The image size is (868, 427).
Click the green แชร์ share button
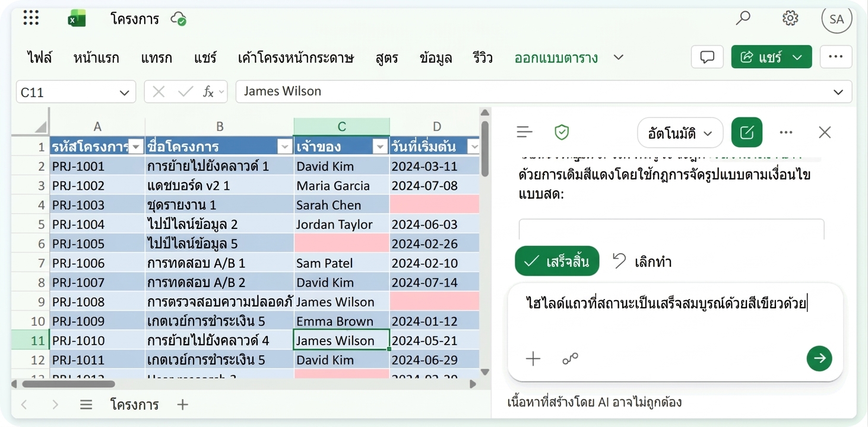[772, 57]
